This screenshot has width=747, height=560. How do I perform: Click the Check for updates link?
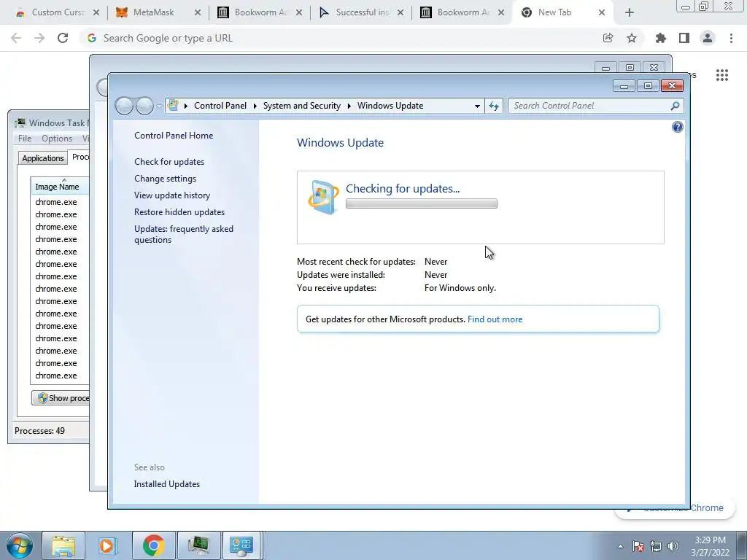tap(169, 161)
